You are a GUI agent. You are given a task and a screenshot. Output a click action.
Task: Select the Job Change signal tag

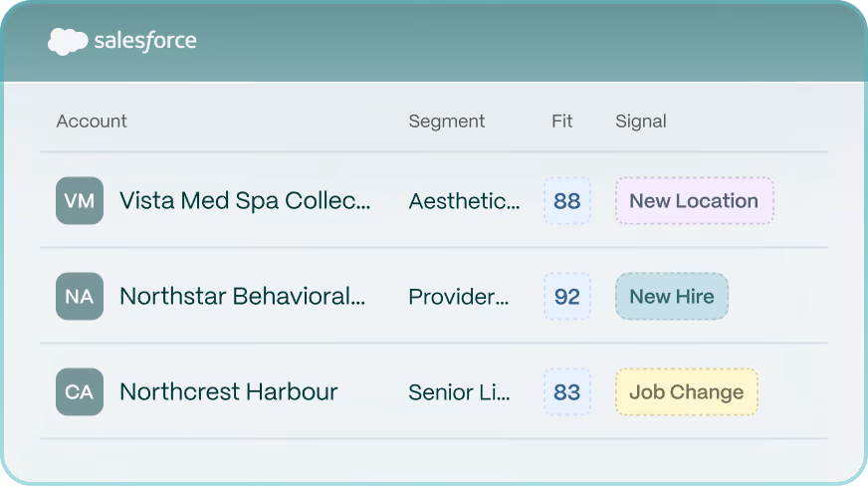[x=687, y=392]
